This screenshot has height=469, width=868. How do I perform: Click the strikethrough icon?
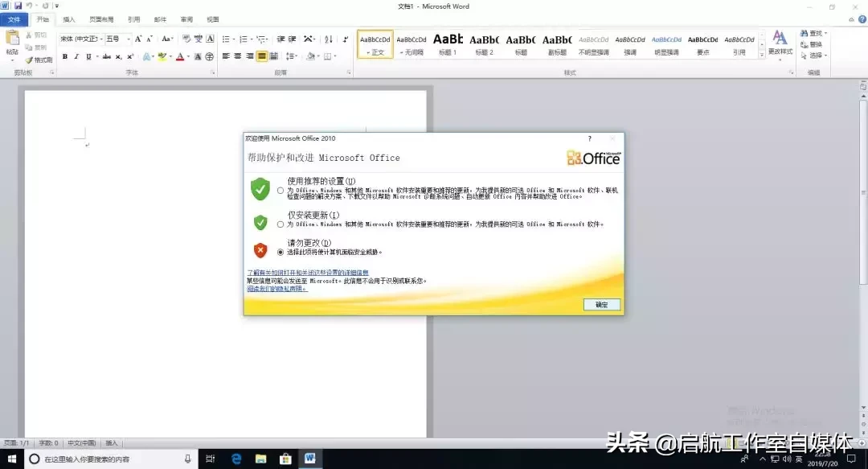click(107, 56)
